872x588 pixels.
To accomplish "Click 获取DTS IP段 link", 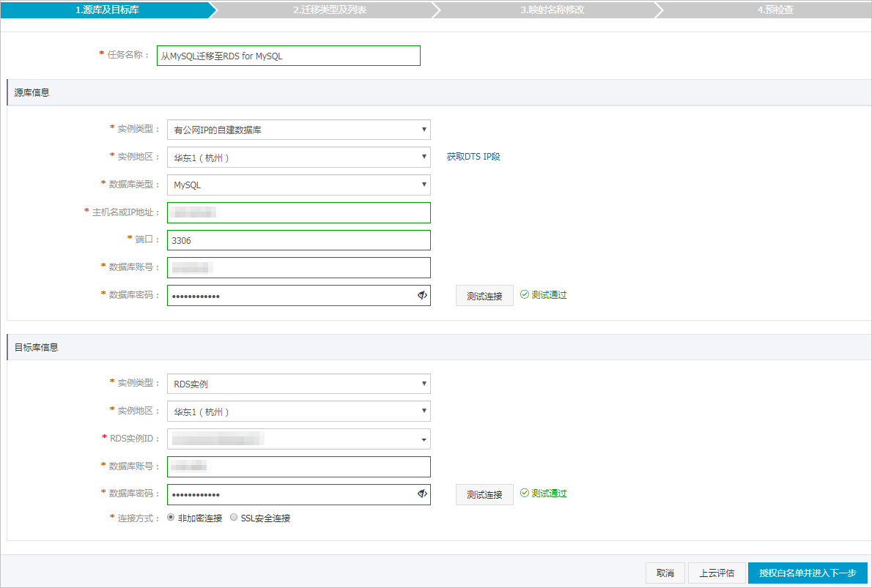I will coord(473,157).
